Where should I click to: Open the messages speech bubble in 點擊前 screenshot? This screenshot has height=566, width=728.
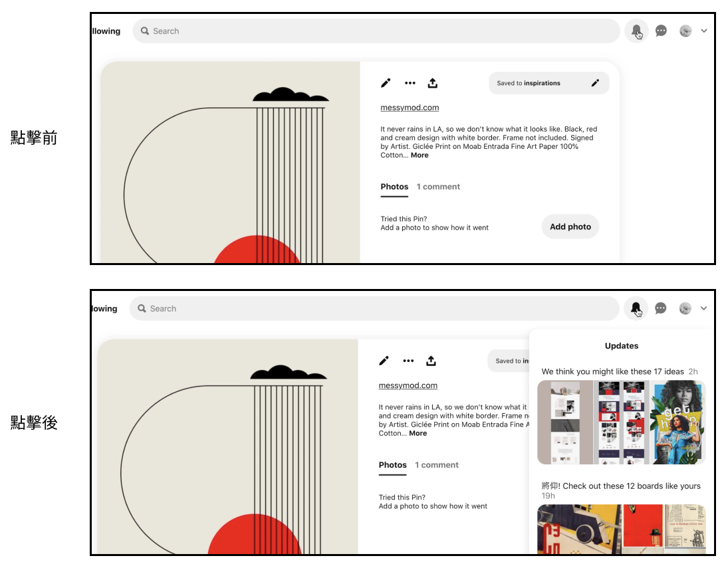click(x=661, y=31)
